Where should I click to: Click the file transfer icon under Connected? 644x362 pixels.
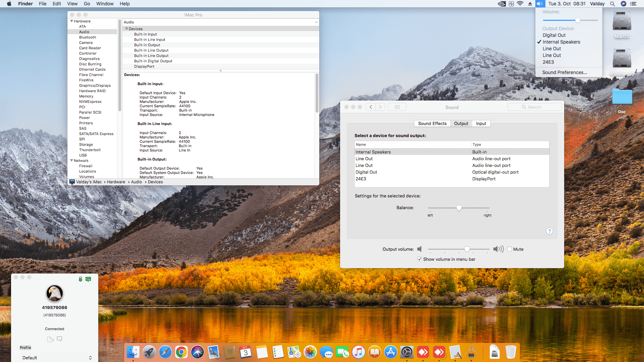(x=50, y=339)
